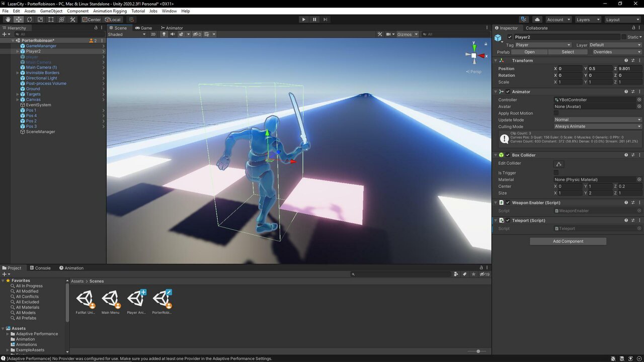The height and width of the screenshot is (362, 644).
Task: Open the Shaded draw mode dropdown
Action: pos(127,34)
